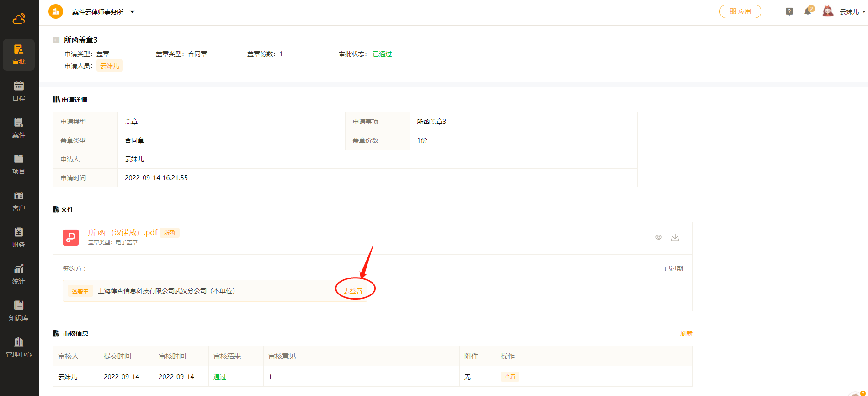Screen dimensions: 868x396
Task: Click the 应用 apps button
Action: 740,11
